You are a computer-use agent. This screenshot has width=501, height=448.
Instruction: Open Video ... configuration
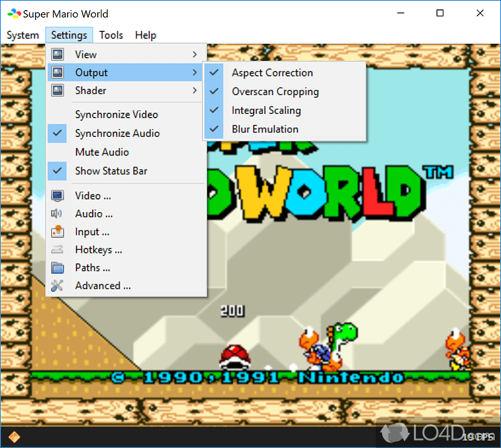(126, 195)
